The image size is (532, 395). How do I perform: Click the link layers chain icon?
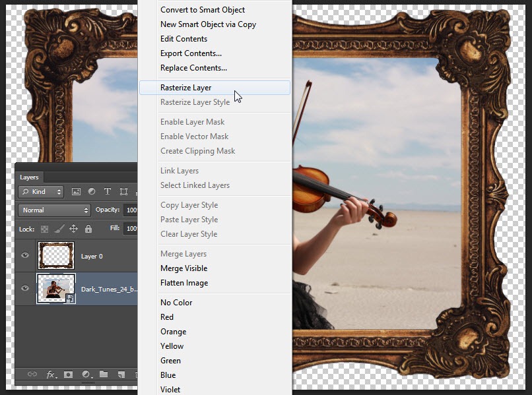[x=32, y=375]
